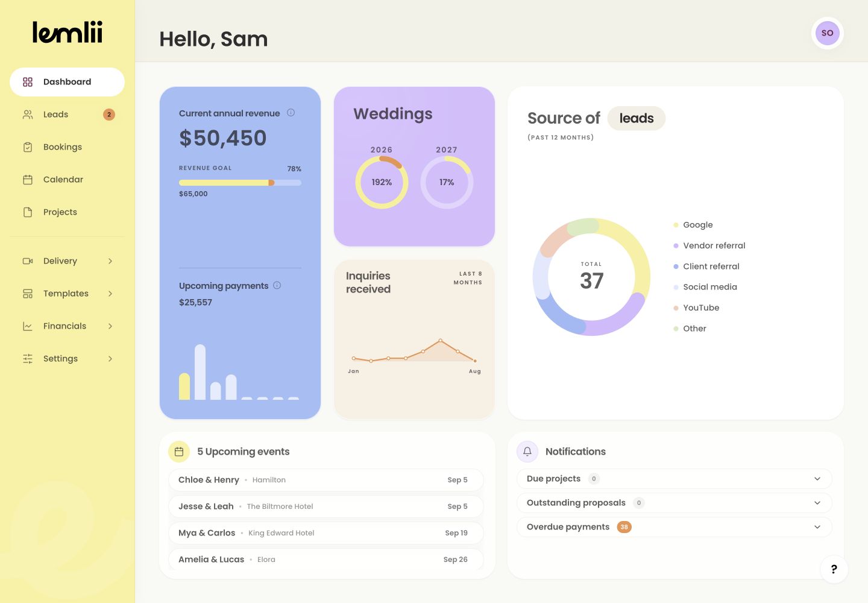Click the Sep 26 event date
This screenshot has height=603, width=868.
455,560
